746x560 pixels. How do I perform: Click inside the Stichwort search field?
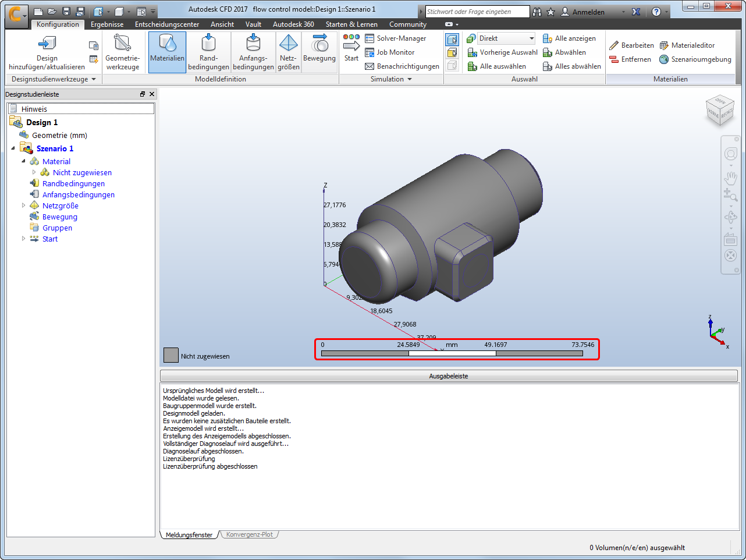tap(477, 11)
